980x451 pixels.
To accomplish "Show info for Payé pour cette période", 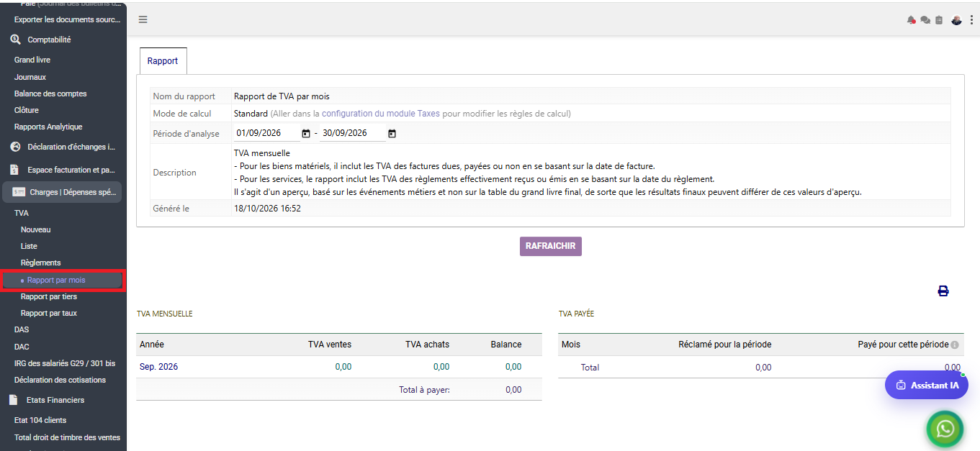I will [955, 345].
